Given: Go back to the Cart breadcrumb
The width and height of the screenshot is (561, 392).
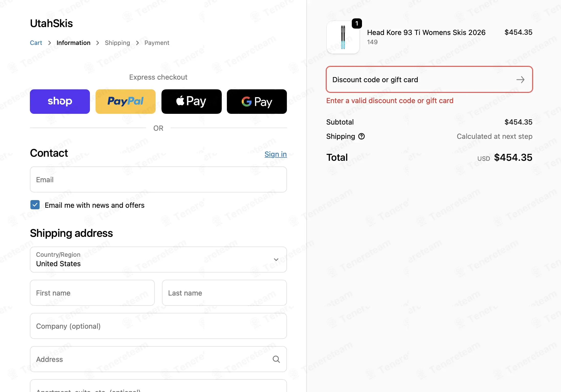Looking at the screenshot, I should [36, 43].
